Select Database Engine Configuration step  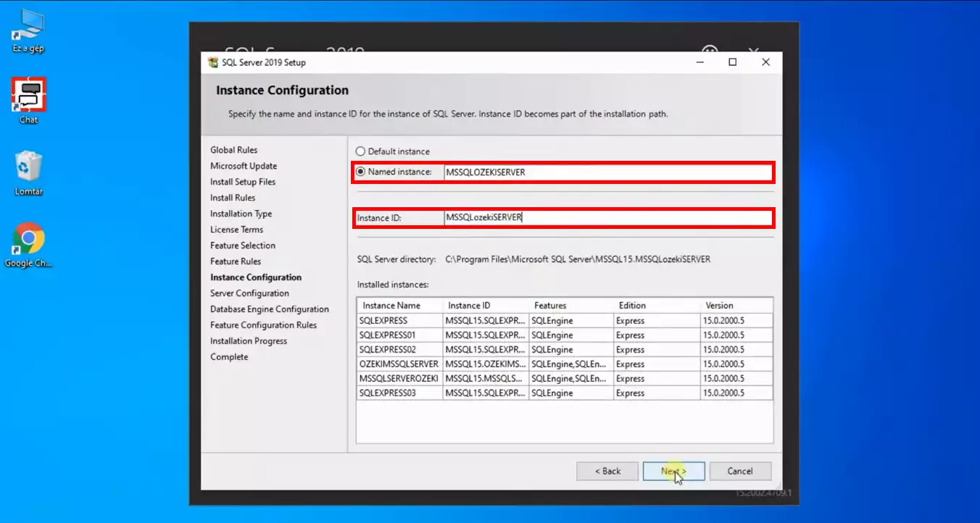coord(270,309)
